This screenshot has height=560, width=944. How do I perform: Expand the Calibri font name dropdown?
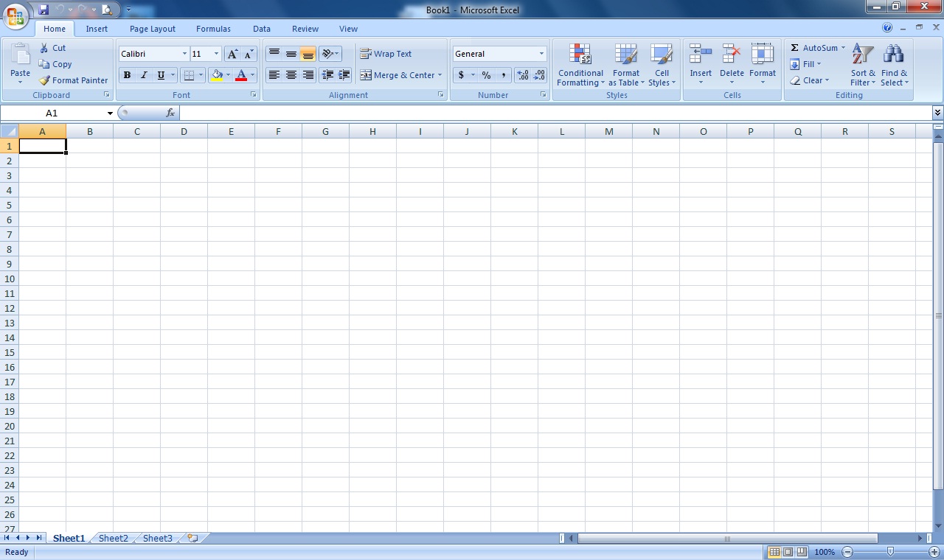184,54
